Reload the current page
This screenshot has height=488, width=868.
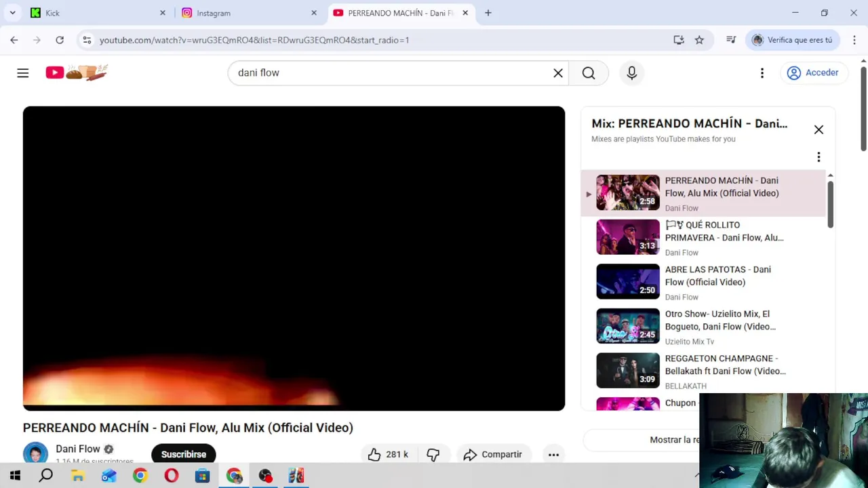60,40
